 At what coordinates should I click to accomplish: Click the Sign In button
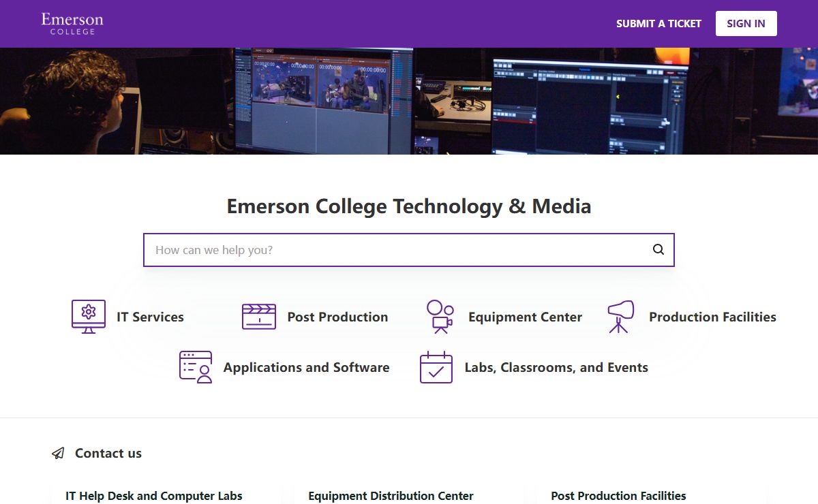coord(746,24)
